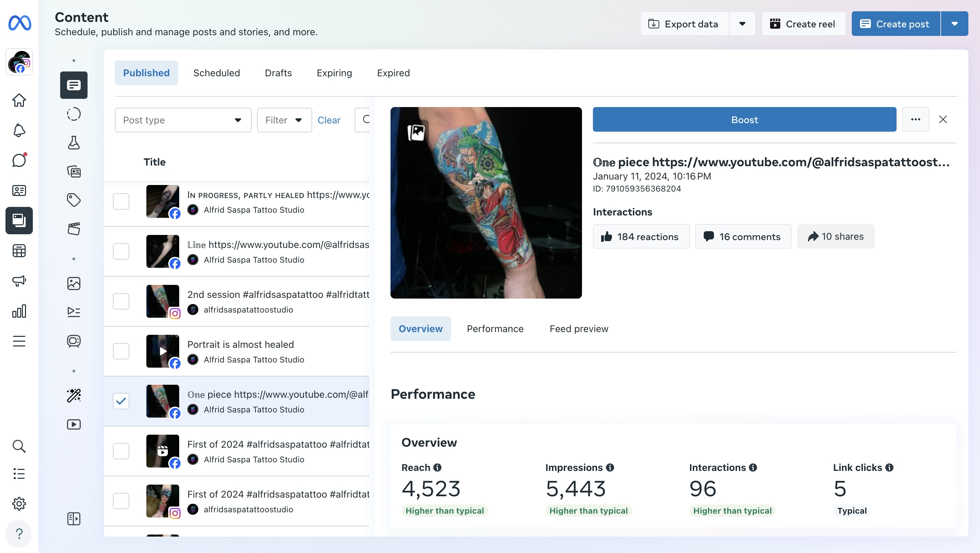Tick checkbox for In progress, partly healed post
Image resolution: width=980 pixels, height=553 pixels.
121,201
